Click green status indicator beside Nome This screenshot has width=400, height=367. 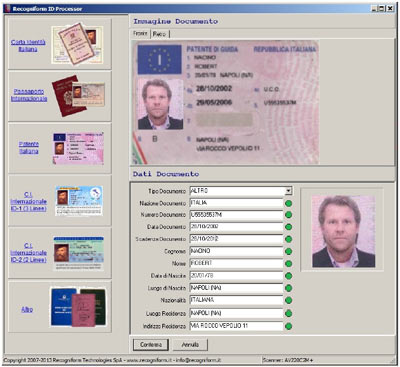pos(289,264)
